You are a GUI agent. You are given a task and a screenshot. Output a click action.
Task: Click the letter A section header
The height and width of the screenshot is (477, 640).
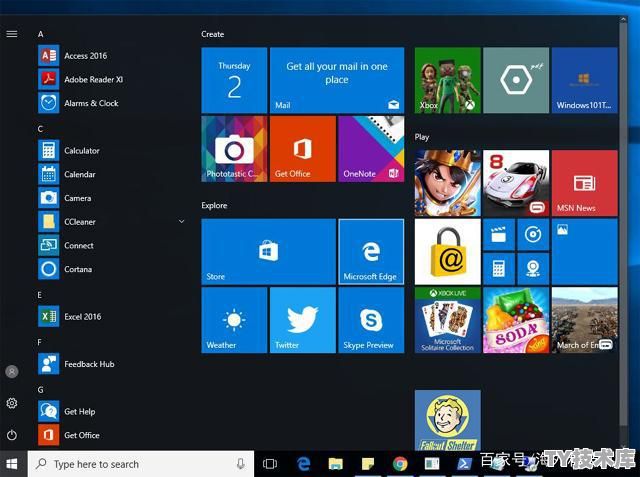[x=40, y=34]
